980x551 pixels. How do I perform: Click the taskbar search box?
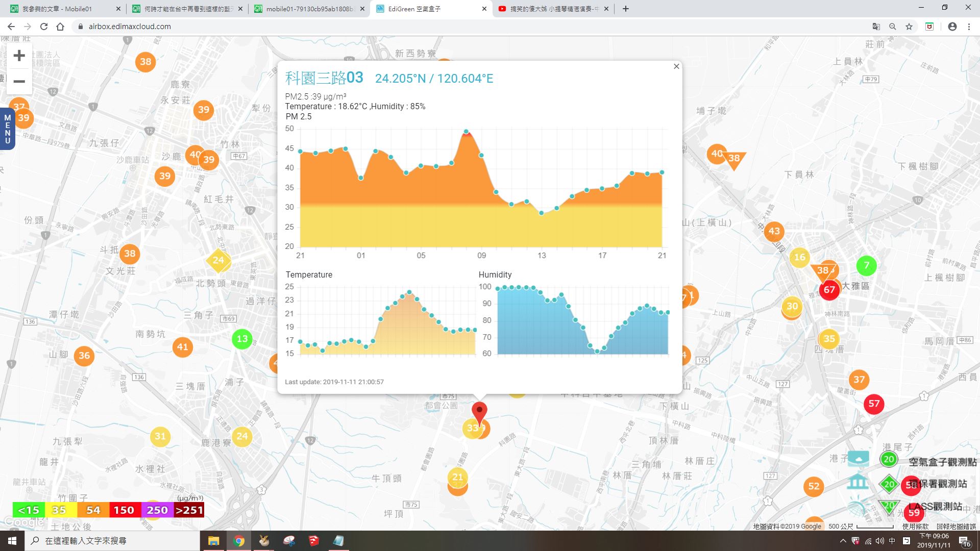(x=112, y=541)
